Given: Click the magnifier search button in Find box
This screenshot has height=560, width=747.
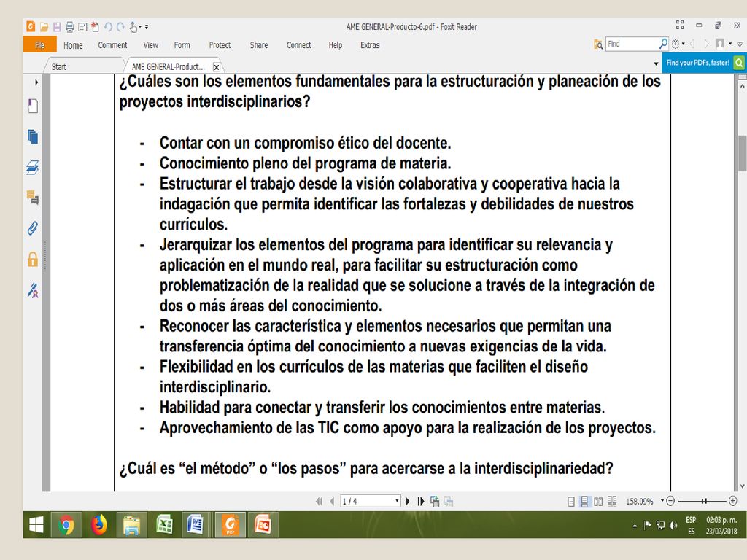Looking at the screenshot, I should 663,44.
